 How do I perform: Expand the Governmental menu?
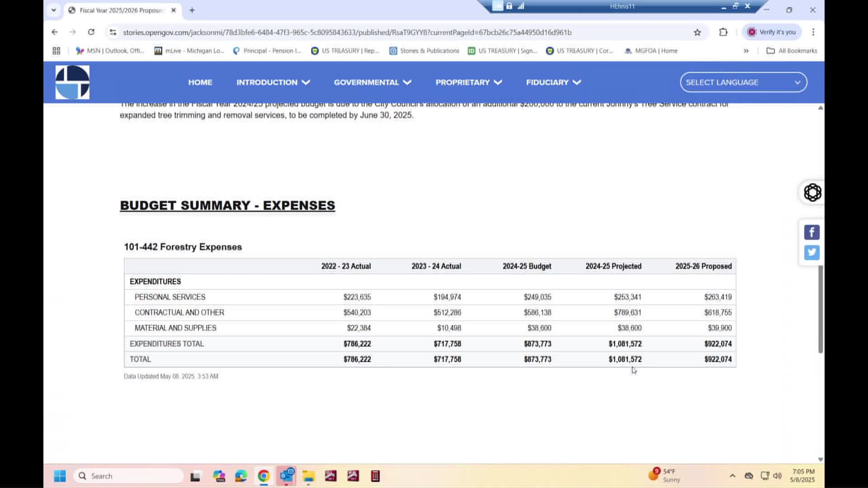[373, 82]
